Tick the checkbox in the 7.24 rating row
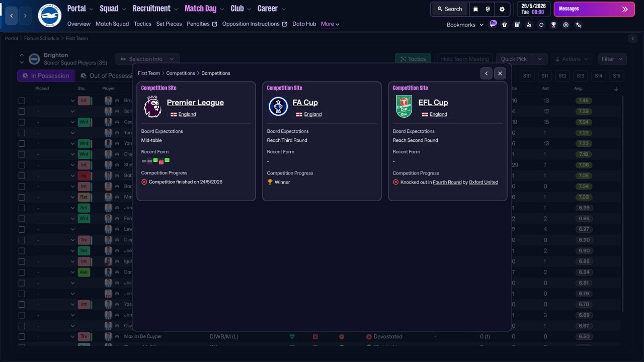 click(x=22, y=122)
